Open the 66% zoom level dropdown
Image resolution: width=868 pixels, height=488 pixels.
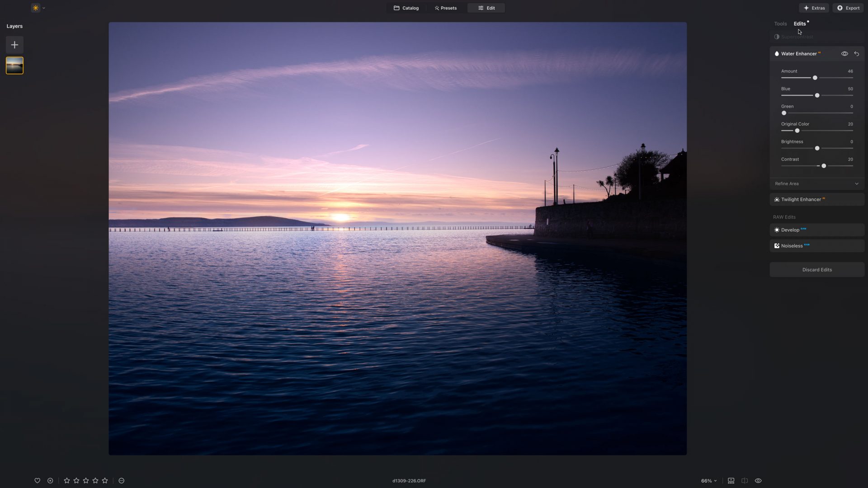[x=708, y=480]
